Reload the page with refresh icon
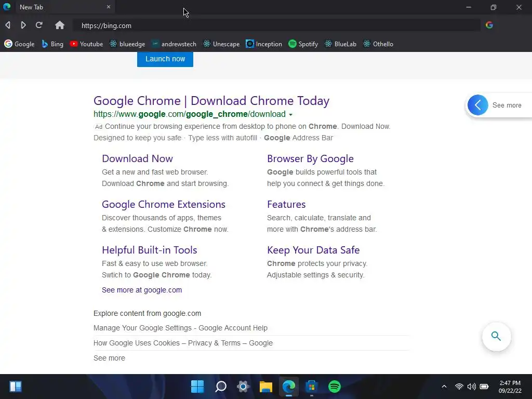This screenshot has width=532, height=399. pos(39,25)
